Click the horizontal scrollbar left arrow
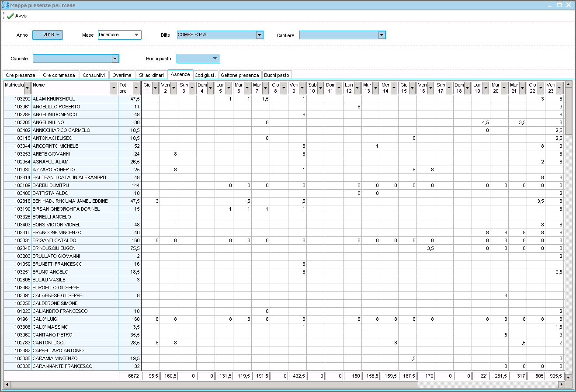The height and width of the screenshot is (392, 576). pos(7,385)
